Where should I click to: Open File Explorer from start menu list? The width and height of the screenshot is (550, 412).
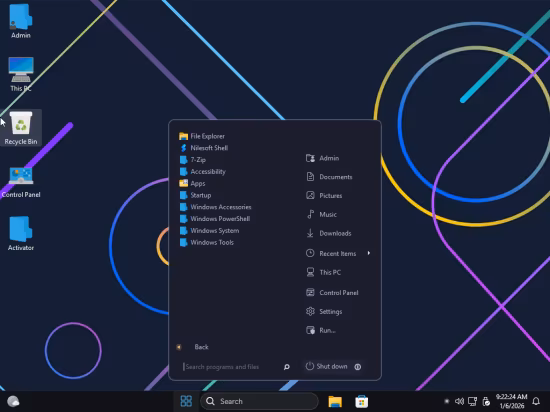click(x=202, y=136)
